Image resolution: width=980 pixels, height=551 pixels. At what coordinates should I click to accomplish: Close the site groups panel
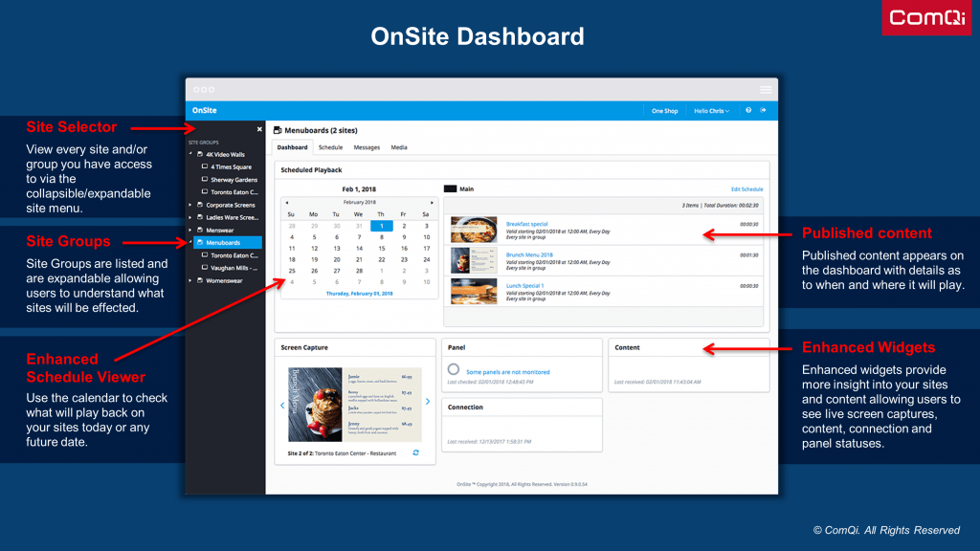259,129
